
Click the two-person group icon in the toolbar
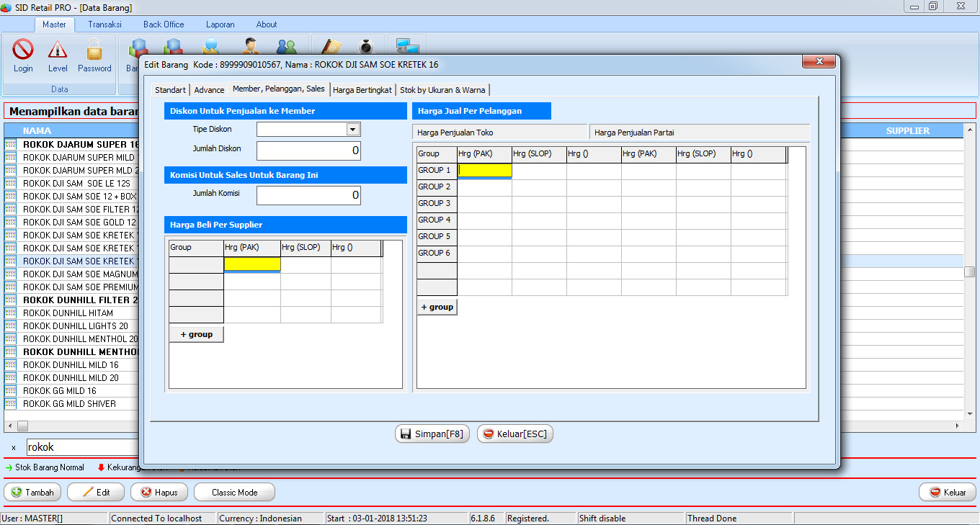click(x=288, y=46)
